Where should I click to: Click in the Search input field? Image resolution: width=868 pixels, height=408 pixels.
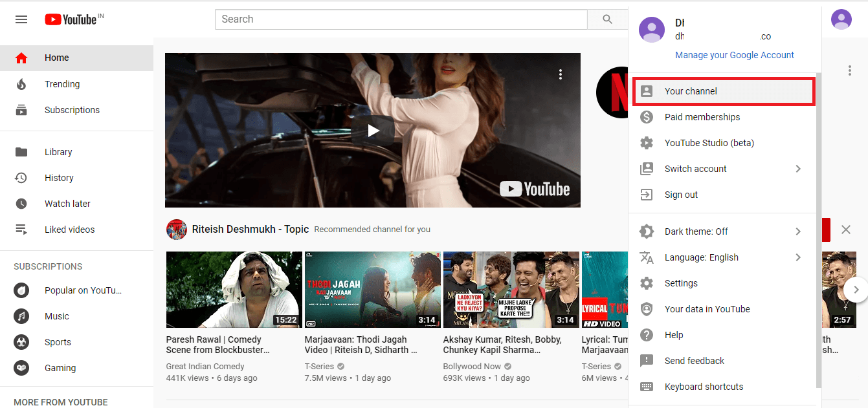401,19
